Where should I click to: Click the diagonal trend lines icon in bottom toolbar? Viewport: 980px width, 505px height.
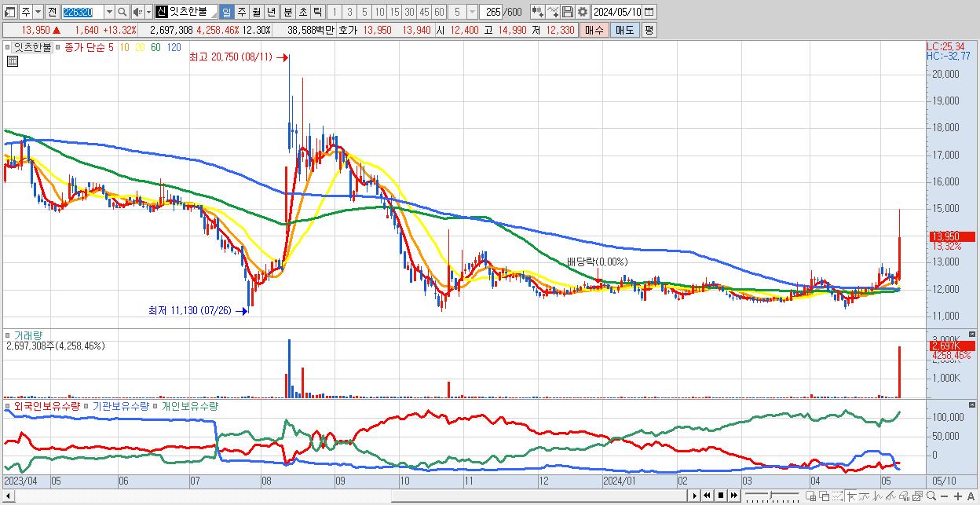[x=890, y=496]
